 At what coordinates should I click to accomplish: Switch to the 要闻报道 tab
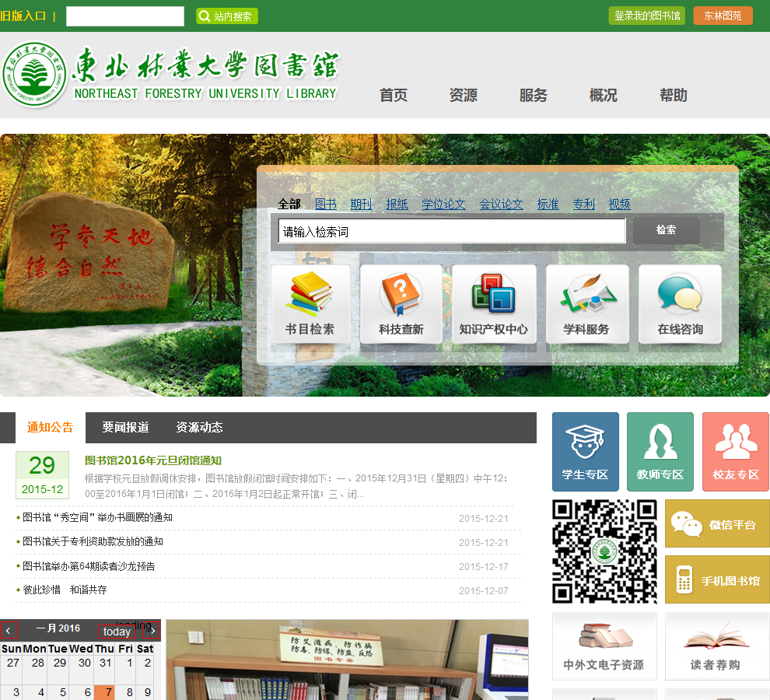[x=126, y=427]
